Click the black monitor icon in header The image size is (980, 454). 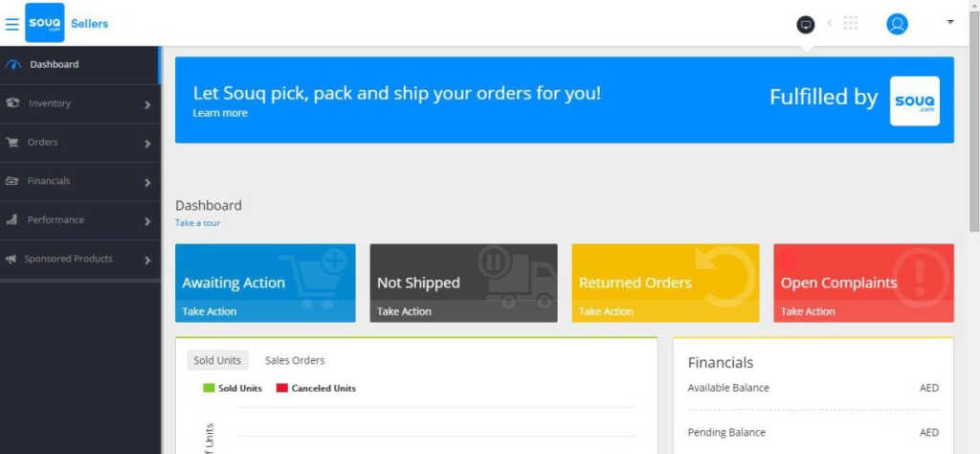coord(806,25)
